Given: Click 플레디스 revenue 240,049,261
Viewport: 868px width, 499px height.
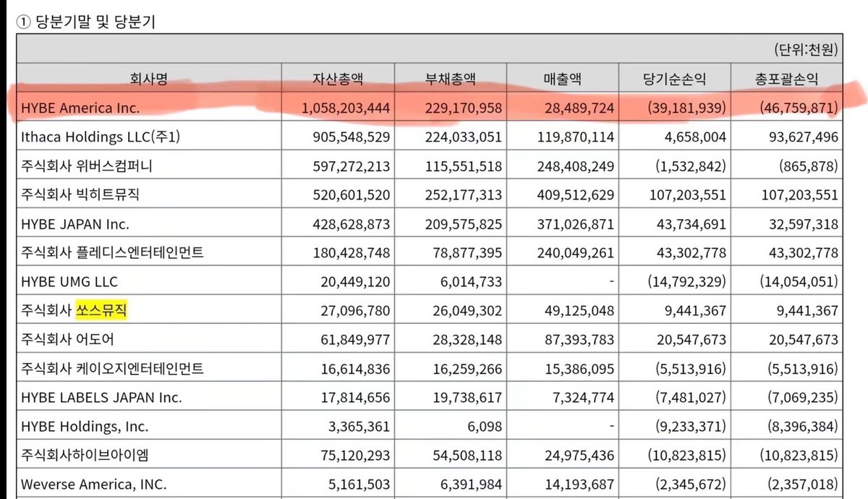Looking at the screenshot, I should point(576,253).
